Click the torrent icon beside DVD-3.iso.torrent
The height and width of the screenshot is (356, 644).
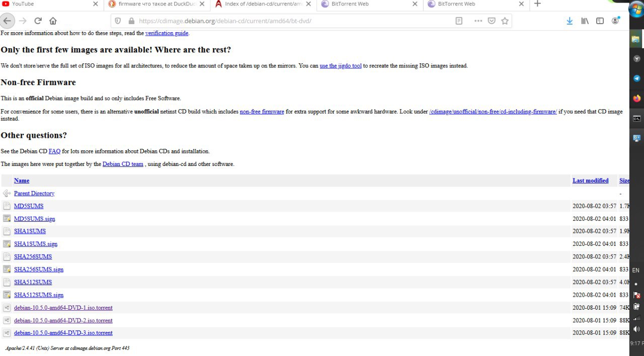pyautogui.click(x=7, y=333)
